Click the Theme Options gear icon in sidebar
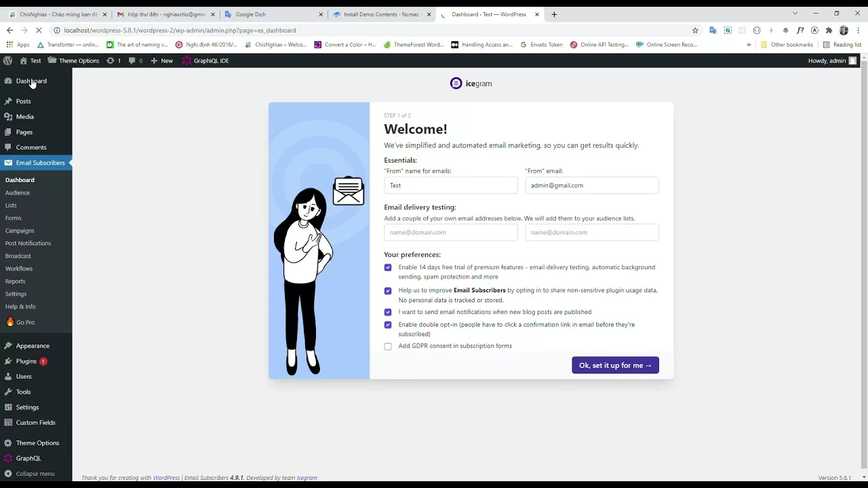The width and height of the screenshot is (868, 488). click(8, 443)
